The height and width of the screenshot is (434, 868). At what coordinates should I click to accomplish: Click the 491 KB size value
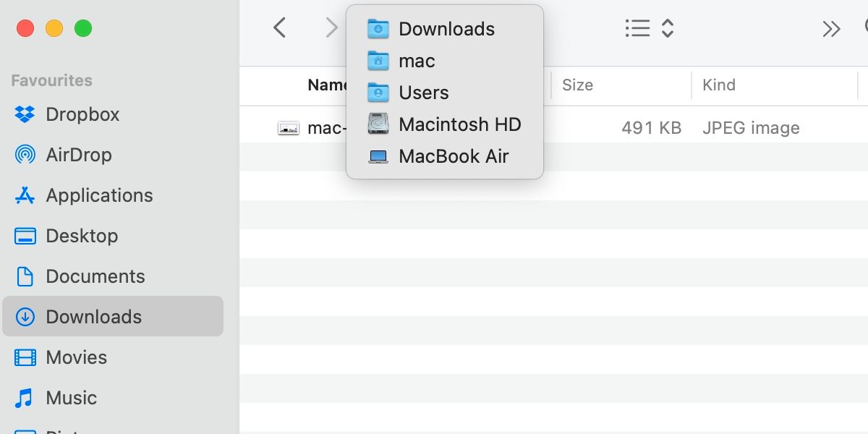(651, 128)
